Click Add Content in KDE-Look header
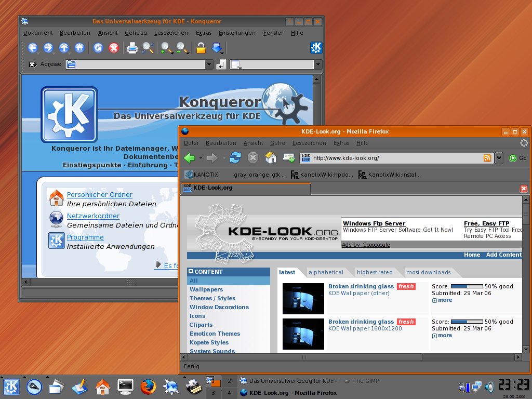Screen dimensions: 532x399 tap(504, 255)
